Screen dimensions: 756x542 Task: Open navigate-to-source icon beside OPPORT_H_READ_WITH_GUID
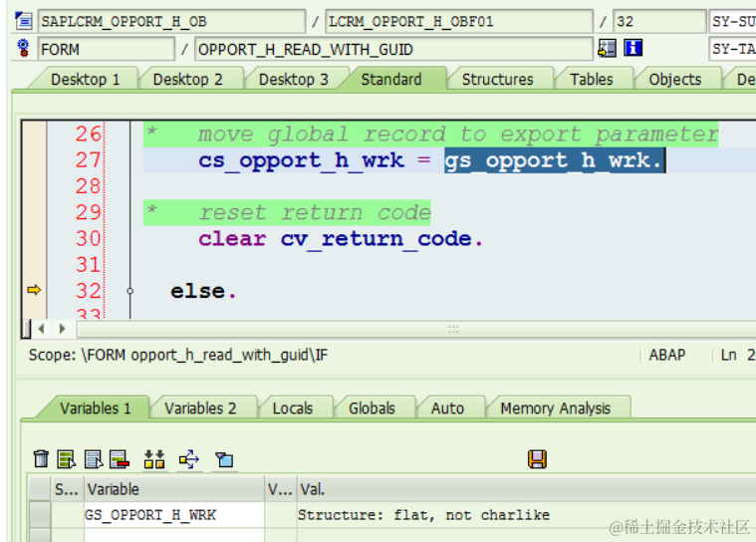pos(607,48)
